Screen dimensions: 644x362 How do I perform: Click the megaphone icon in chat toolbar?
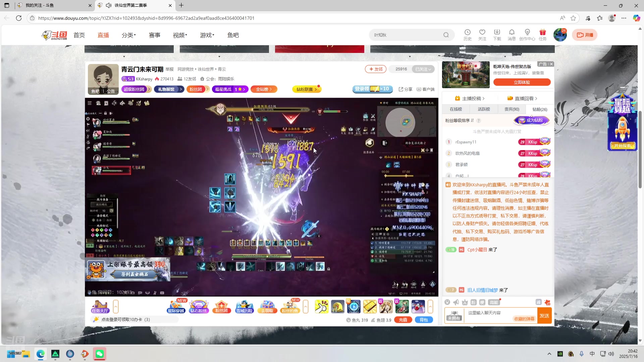pyautogui.click(x=456, y=302)
